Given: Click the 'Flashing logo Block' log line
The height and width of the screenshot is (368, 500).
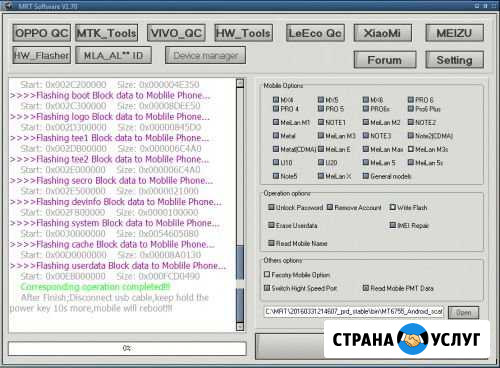Looking at the screenshot, I should [x=110, y=117].
